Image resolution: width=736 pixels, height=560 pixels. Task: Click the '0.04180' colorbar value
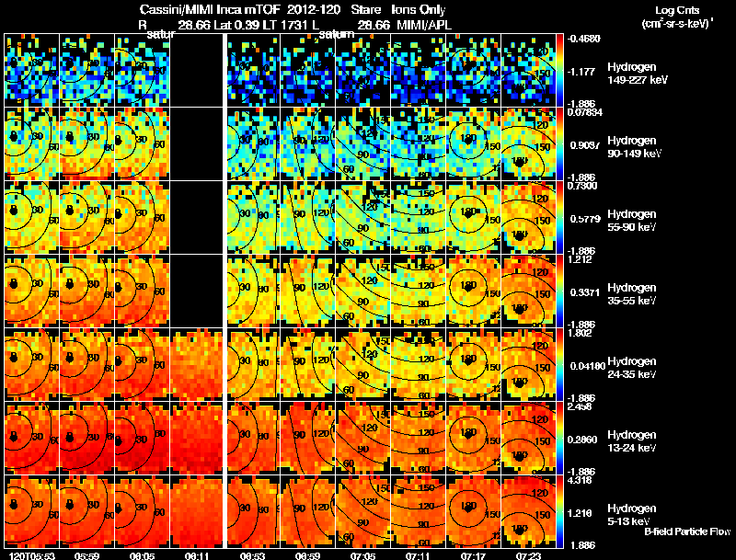pyautogui.click(x=587, y=366)
